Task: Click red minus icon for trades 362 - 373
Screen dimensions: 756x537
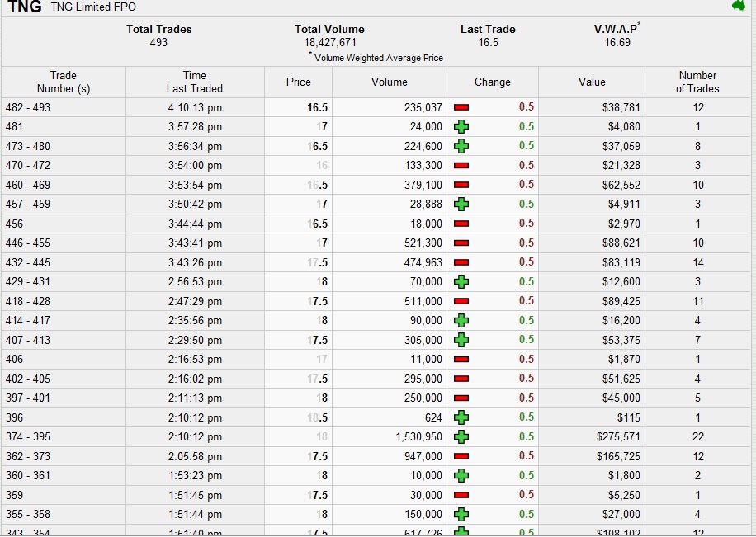Action: (x=461, y=456)
